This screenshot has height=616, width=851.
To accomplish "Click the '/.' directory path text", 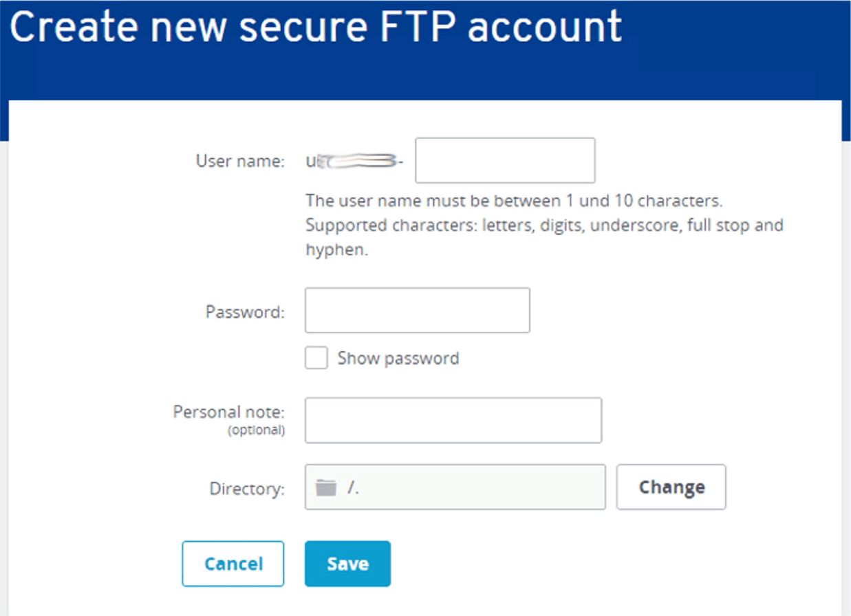I will pyautogui.click(x=353, y=487).
